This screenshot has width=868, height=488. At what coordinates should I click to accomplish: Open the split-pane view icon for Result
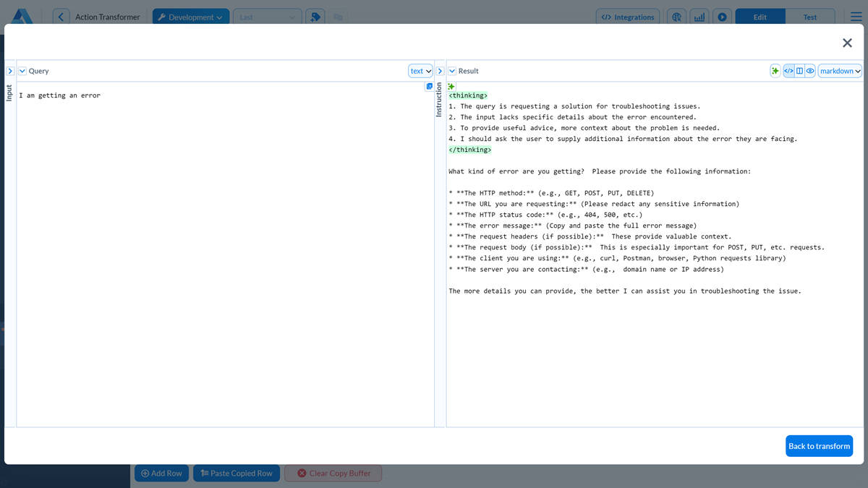(x=799, y=70)
